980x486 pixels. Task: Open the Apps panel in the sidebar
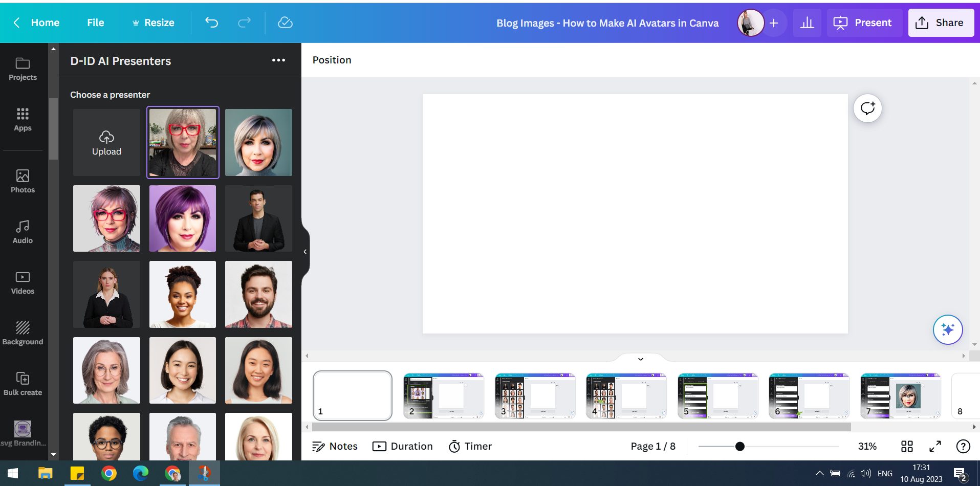[x=23, y=119]
